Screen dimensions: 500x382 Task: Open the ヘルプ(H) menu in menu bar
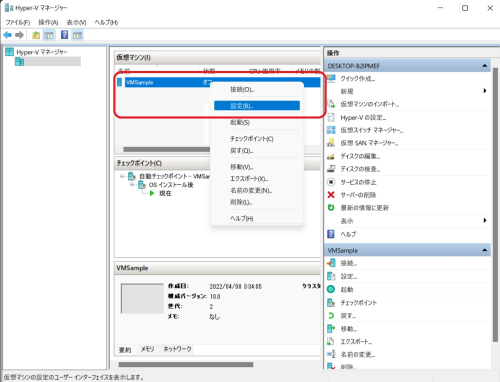(106, 22)
